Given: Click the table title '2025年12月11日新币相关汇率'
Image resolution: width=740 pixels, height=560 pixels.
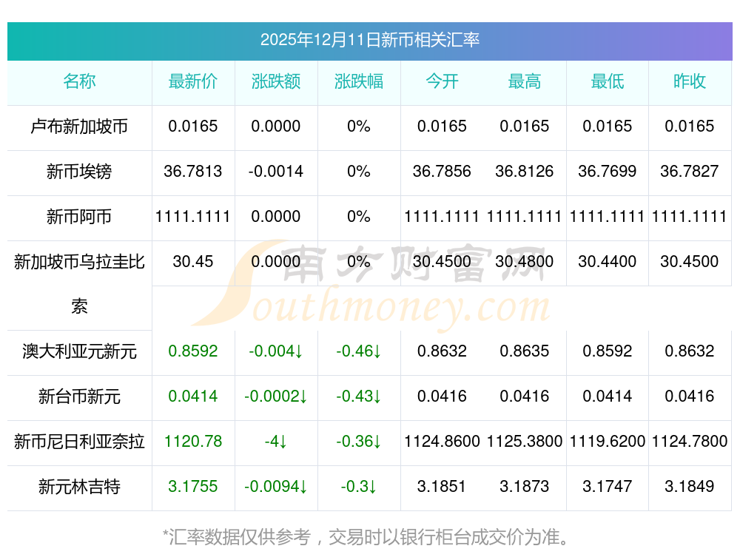Looking at the screenshot, I should [369, 40].
